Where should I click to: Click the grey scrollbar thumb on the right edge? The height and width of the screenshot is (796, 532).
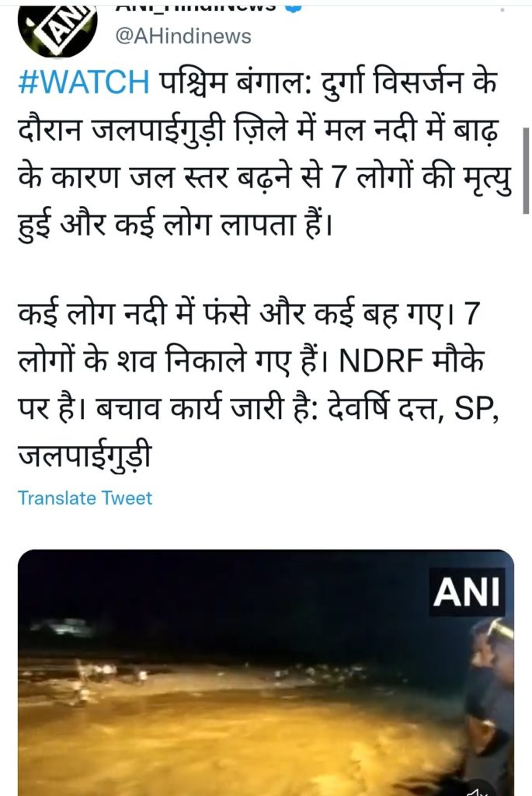[x=526, y=170]
